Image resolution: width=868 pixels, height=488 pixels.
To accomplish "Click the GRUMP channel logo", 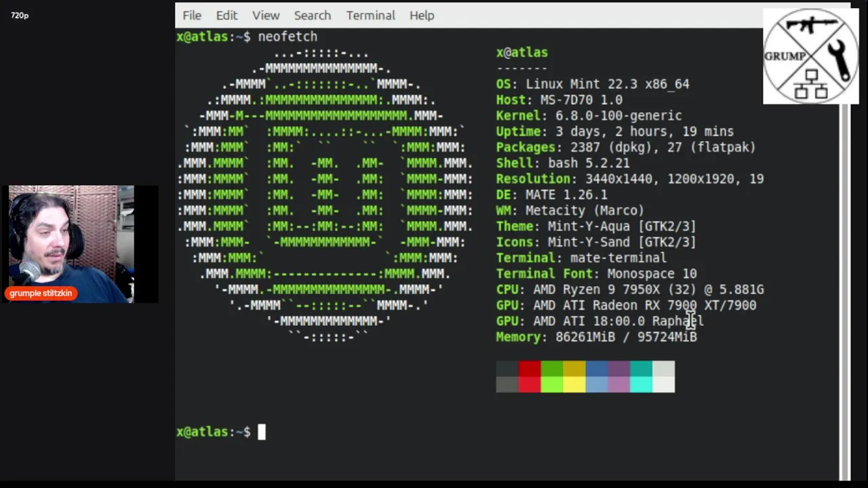I will pos(811,56).
